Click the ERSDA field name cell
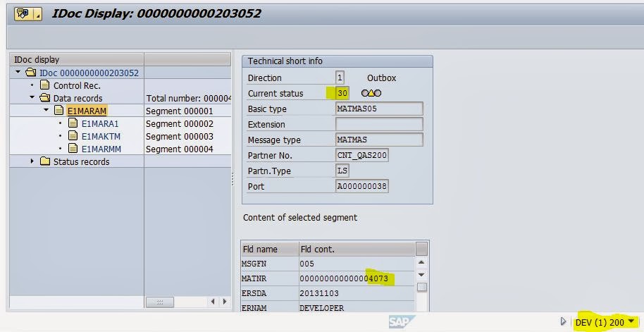The image size is (644, 332). (270, 293)
